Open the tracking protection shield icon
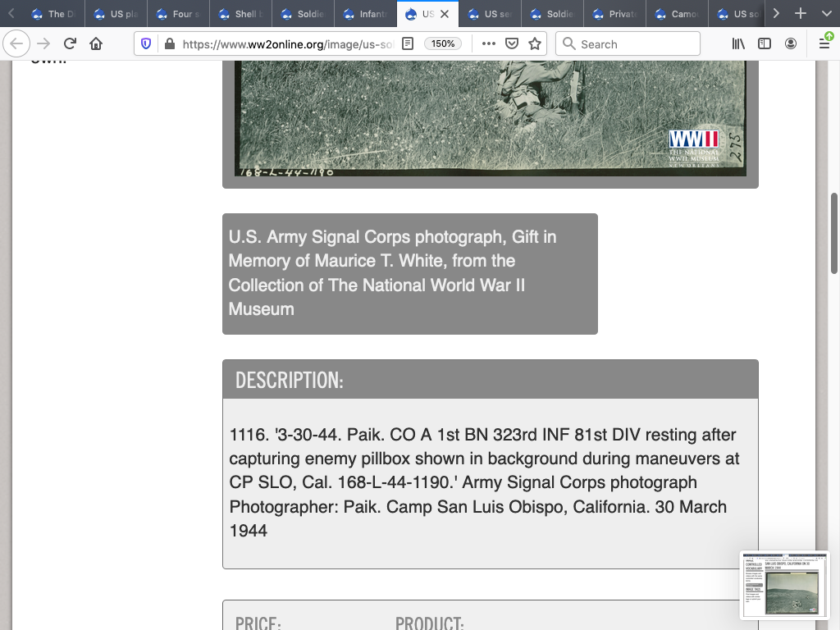The width and height of the screenshot is (840, 630). 146,44
